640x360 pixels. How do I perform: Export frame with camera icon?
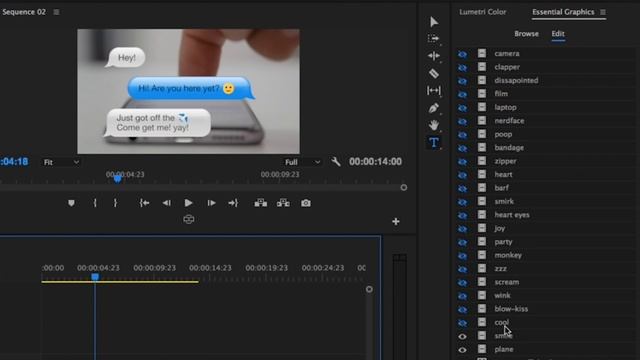(x=306, y=203)
